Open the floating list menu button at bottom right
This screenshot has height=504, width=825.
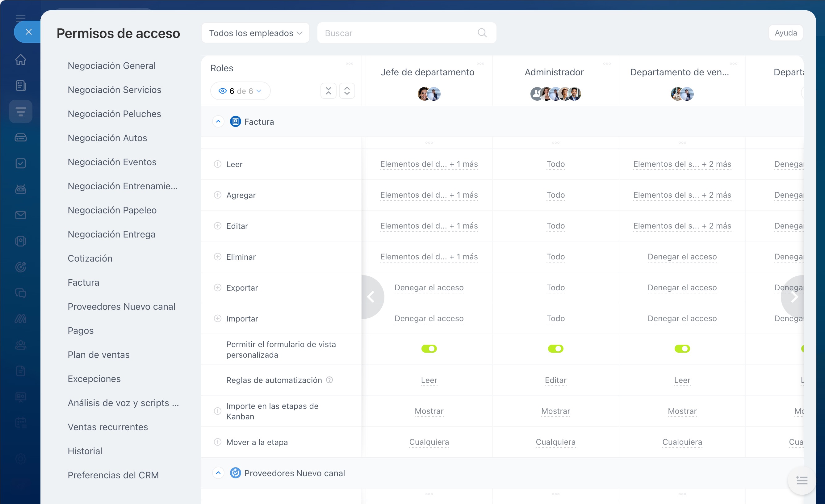(x=802, y=481)
